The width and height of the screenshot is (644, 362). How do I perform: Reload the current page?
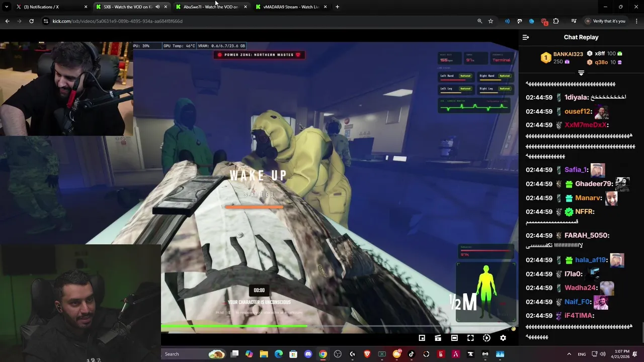tap(31, 21)
